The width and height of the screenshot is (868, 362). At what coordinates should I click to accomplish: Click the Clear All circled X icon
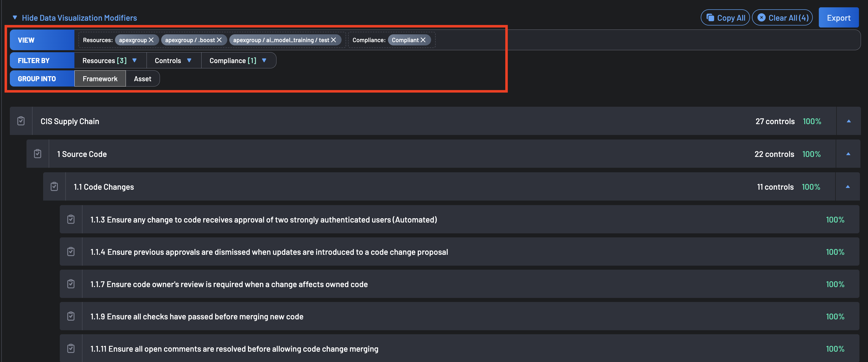coord(761,17)
